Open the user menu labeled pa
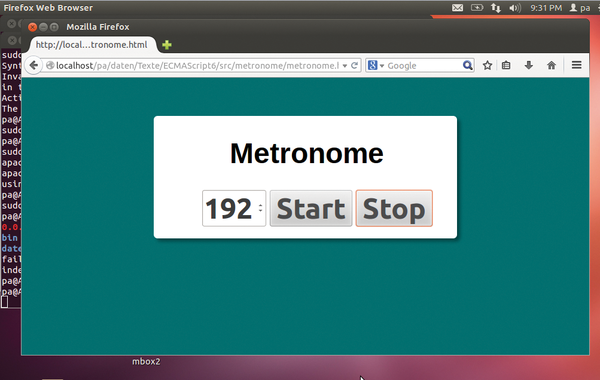This screenshot has width=600, height=380. coord(580,8)
